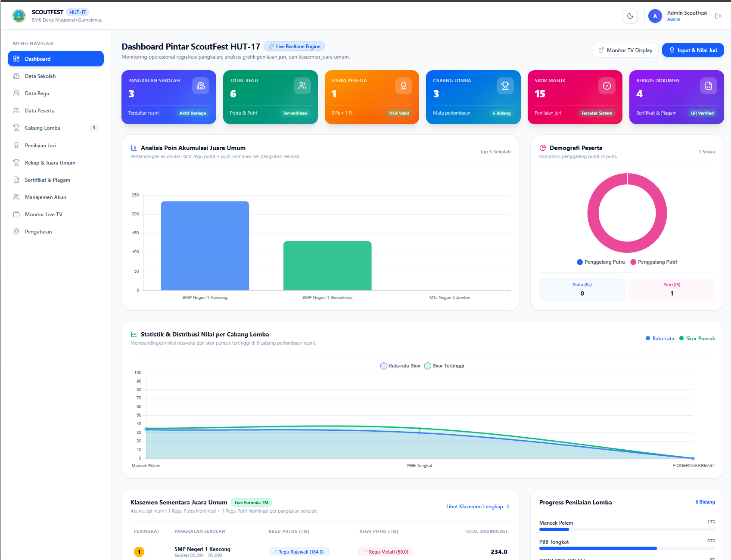Viewport: 731px width, 560px height.
Task: Click the QR Verified badge
Action: coord(702,113)
